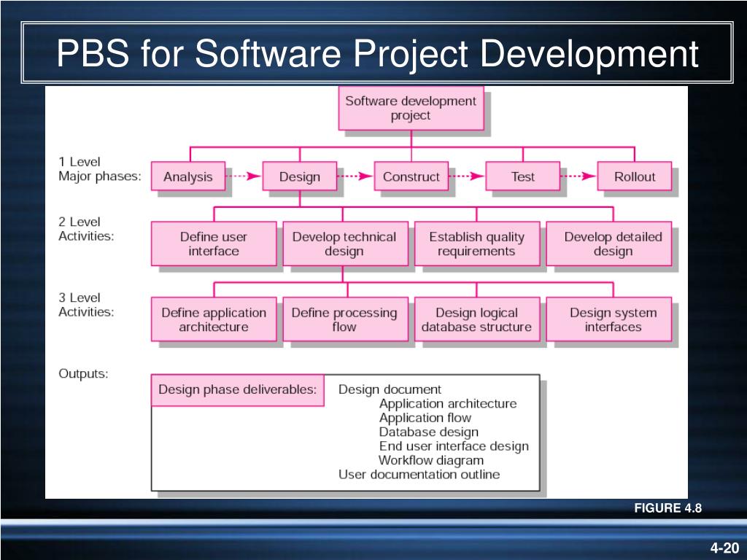
Task: Click the 'Design document' text
Action: click(390, 389)
